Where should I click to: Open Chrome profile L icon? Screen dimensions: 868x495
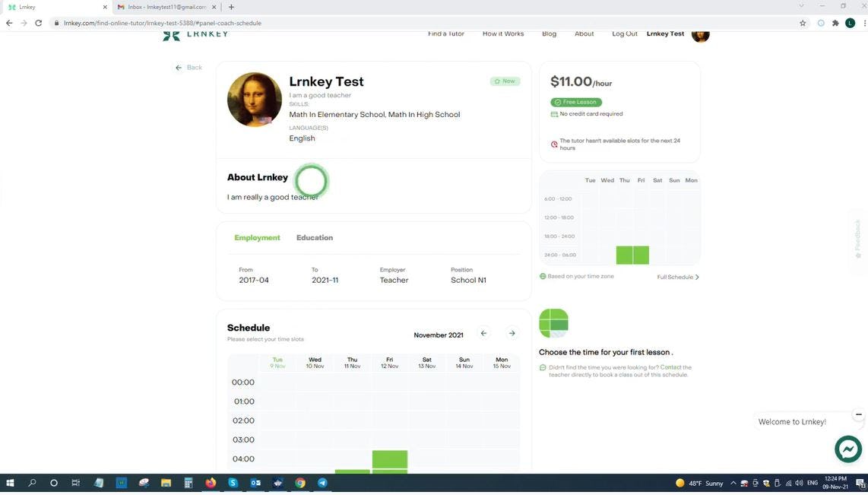850,23
